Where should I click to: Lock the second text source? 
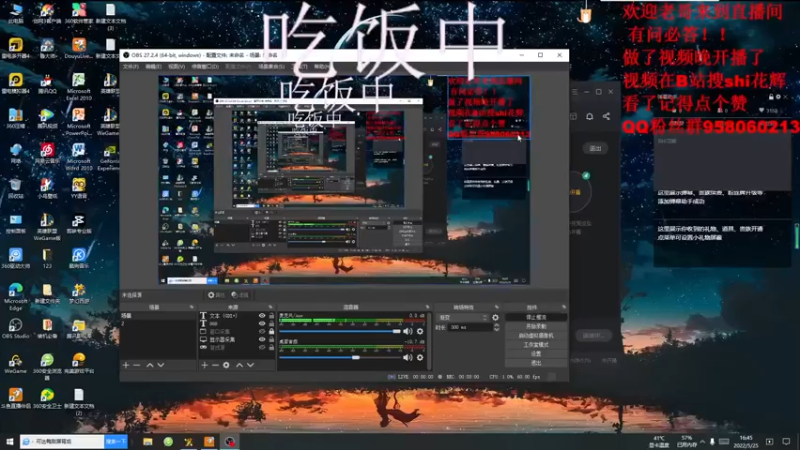[271, 323]
